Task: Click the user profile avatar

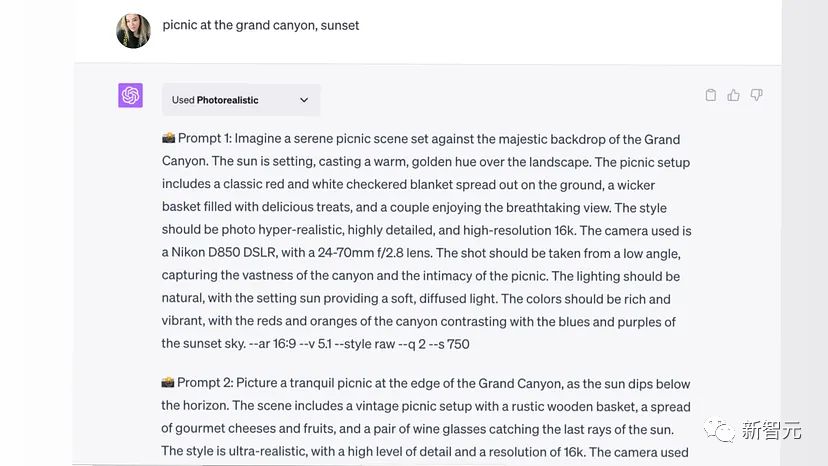Action: point(133,31)
